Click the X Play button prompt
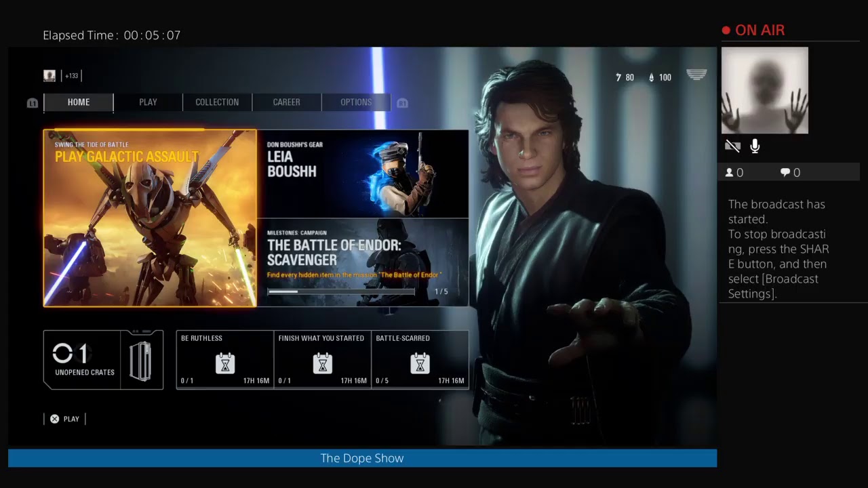Screen dimensions: 868x488 (x=65, y=419)
